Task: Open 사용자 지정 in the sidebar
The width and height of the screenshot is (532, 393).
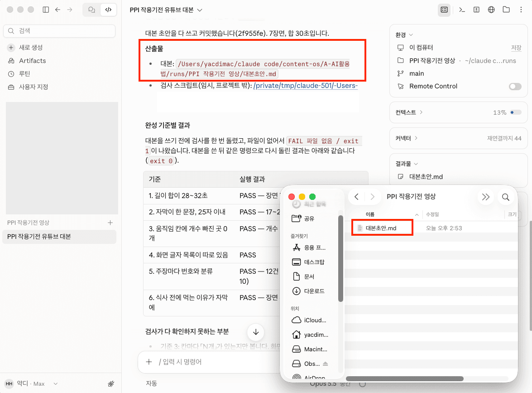Action: point(33,87)
